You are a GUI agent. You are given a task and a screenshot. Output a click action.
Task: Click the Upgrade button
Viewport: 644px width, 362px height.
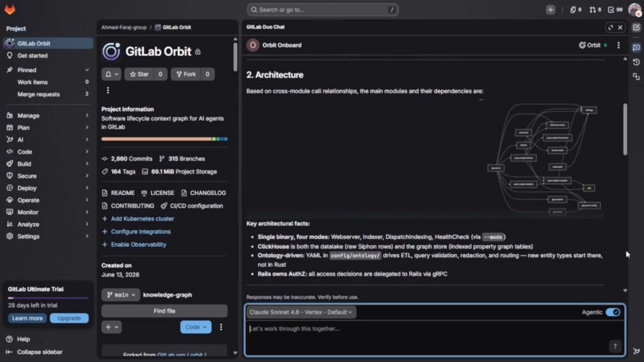(69, 318)
